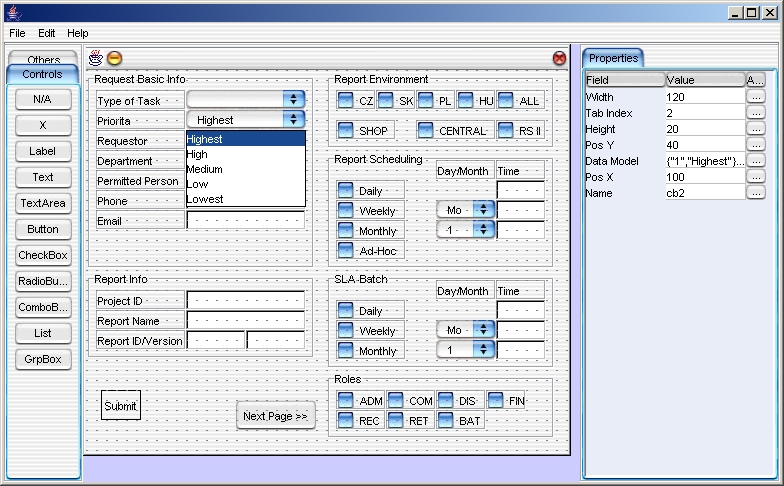Viewport: 784px width, 486px height.
Task: Select Medium from the priority dropdown list
Action: point(204,170)
